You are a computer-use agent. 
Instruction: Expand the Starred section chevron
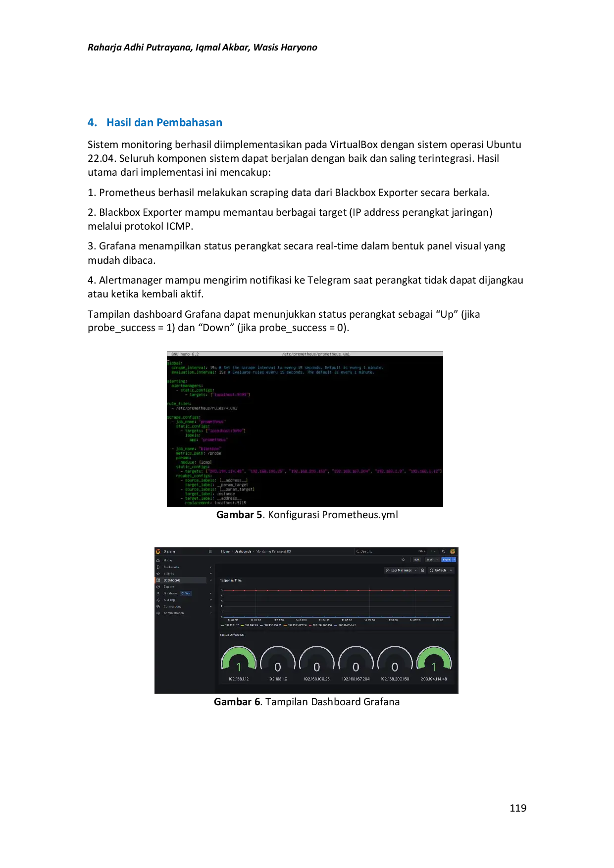pyautogui.click(x=210, y=574)
